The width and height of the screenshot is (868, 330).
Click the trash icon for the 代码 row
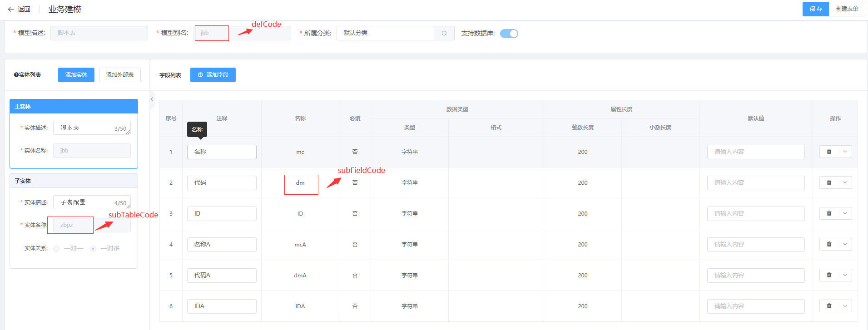click(829, 182)
